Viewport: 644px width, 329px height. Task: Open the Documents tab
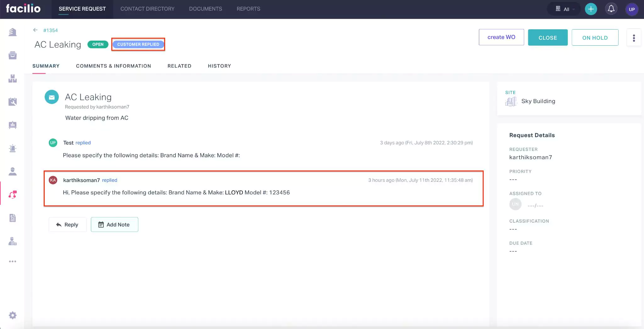click(x=205, y=9)
